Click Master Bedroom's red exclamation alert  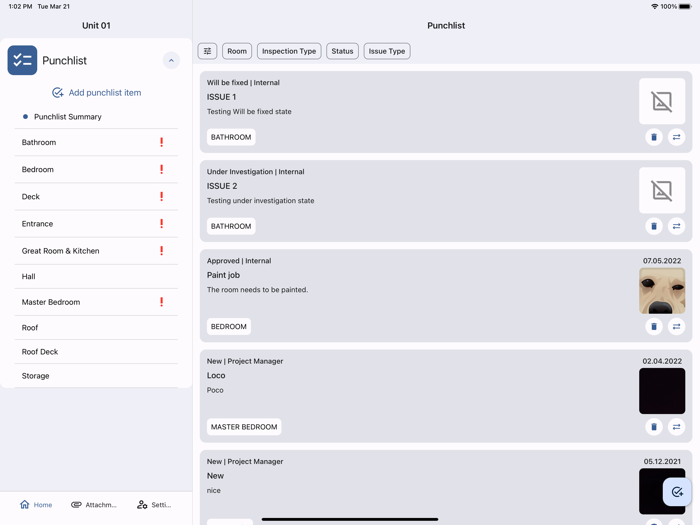tap(162, 302)
